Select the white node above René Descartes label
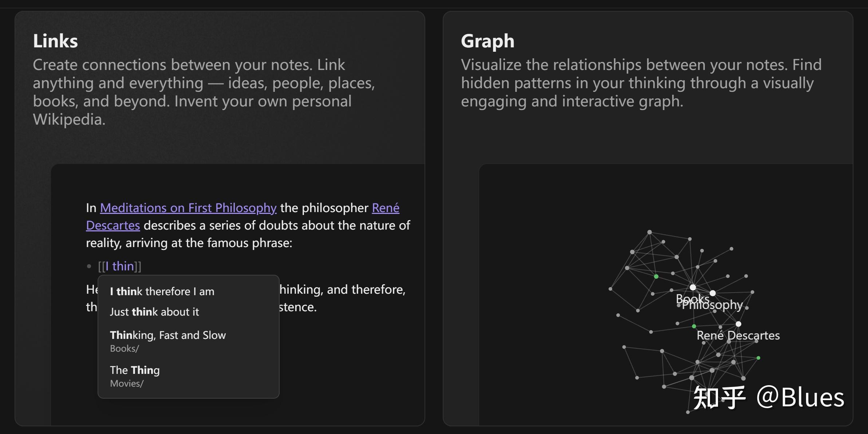The width and height of the screenshot is (868, 434). pyautogui.click(x=738, y=324)
